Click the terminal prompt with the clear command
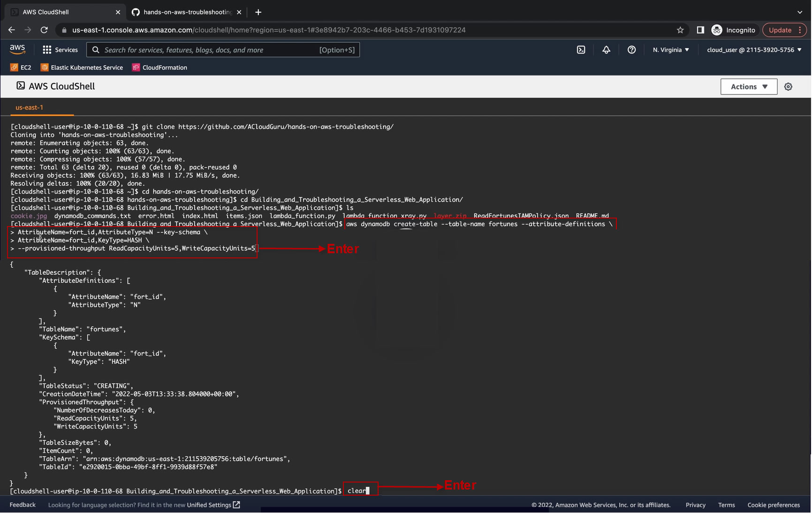 [190, 491]
